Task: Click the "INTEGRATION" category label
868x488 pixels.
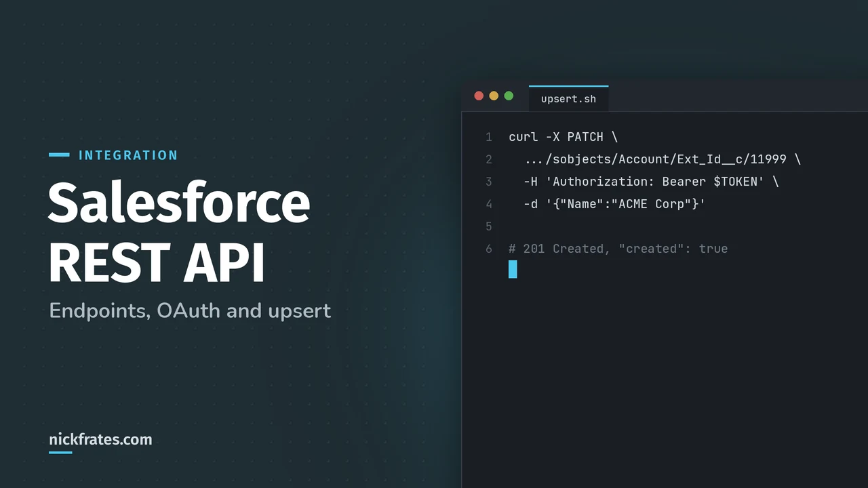Action: tap(128, 155)
